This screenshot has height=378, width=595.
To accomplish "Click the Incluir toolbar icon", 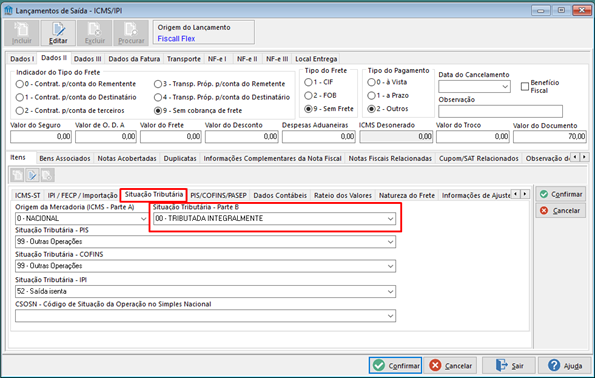I will click(x=22, y=33).
